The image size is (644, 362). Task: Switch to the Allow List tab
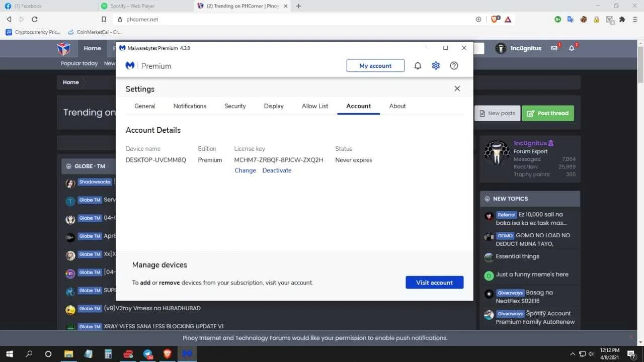click(315, 106)
